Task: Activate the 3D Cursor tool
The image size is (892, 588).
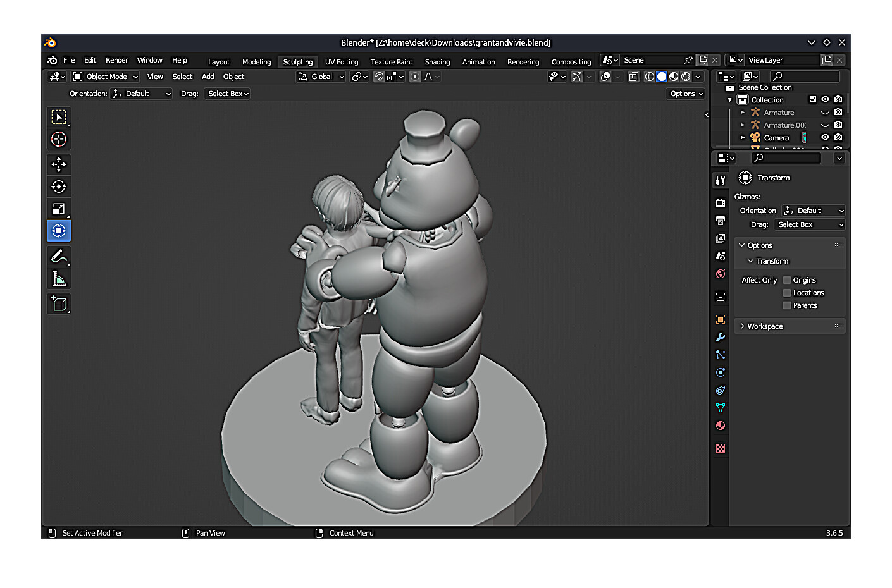Action: tap(59, 139)
